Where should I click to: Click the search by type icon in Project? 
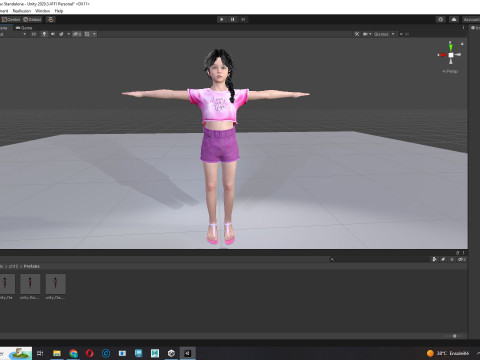(x=434, y=259)
